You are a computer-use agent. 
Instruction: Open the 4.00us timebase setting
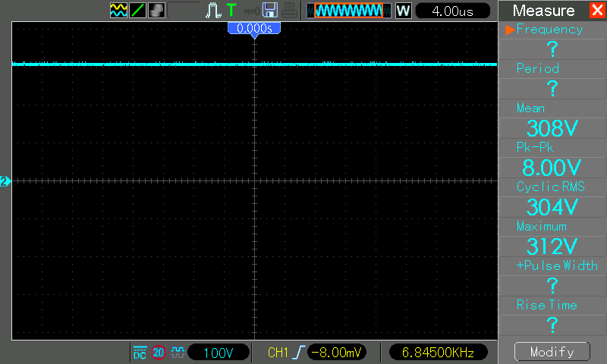coord(452,11)
